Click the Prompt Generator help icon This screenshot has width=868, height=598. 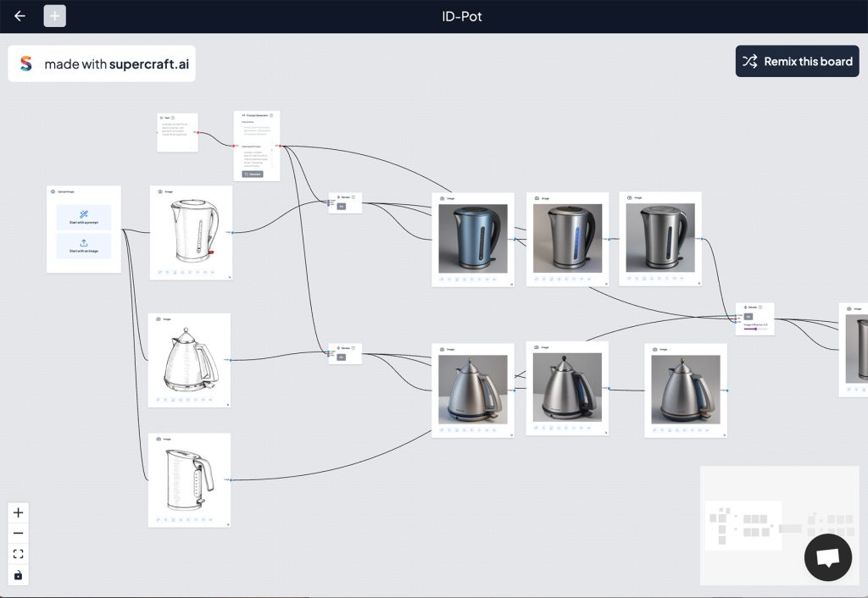point(271,115)
